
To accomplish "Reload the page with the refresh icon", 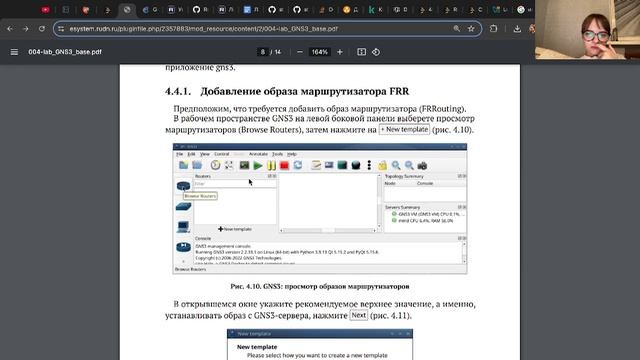I will click(42, 29).
